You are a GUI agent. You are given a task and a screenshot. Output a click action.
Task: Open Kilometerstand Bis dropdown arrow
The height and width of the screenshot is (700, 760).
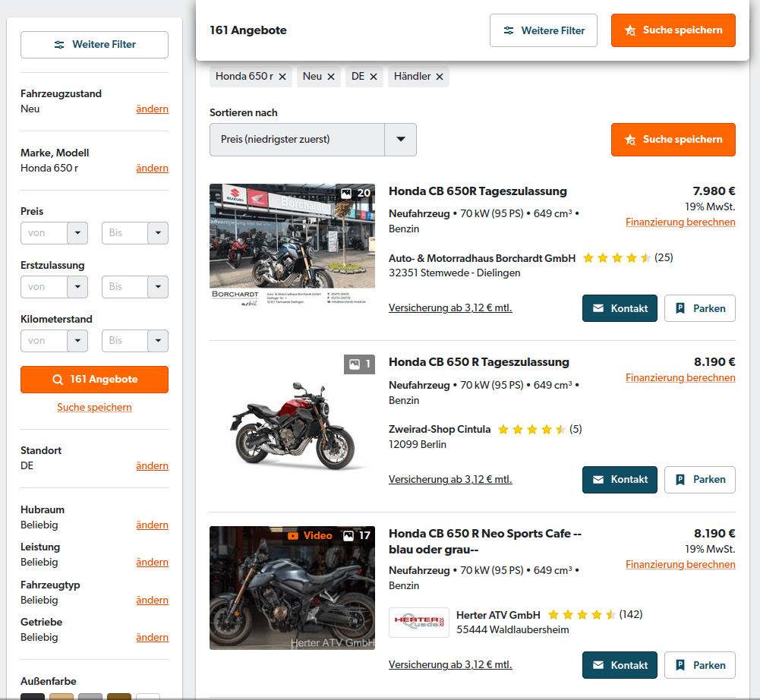click(x=158, y=341)
